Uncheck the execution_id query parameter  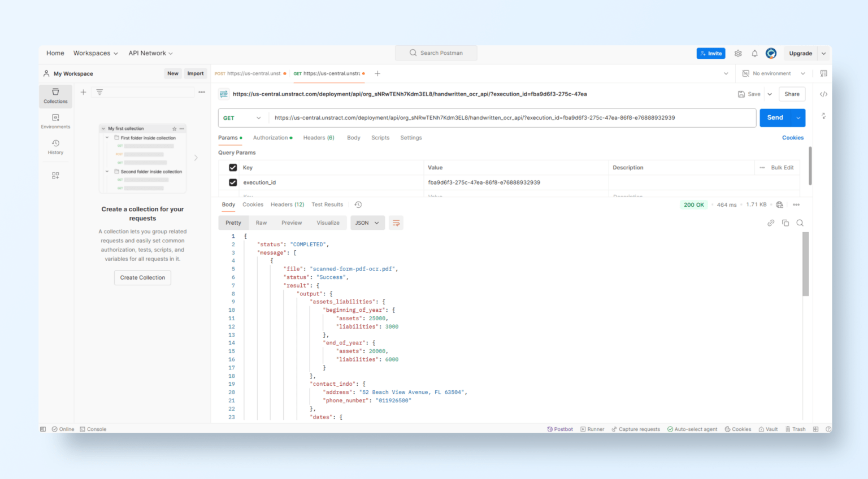pyautogui.click(x=233, y=182)
